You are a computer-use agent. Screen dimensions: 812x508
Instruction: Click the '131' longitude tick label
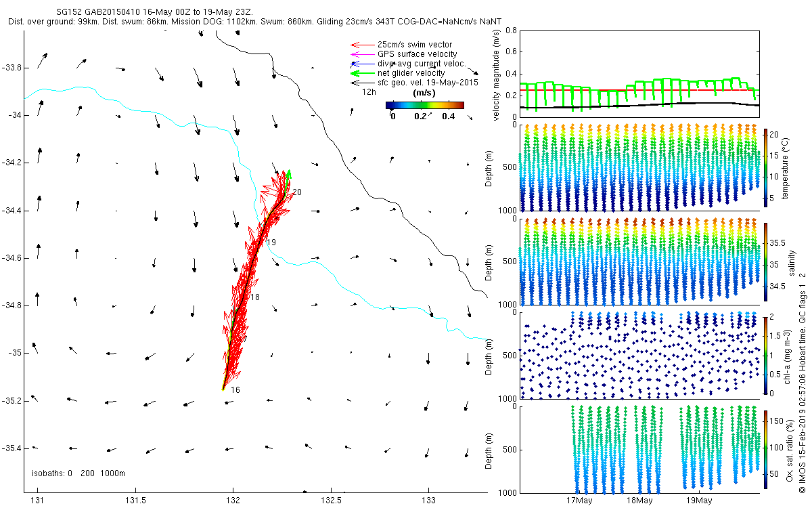tap(38, 501)
